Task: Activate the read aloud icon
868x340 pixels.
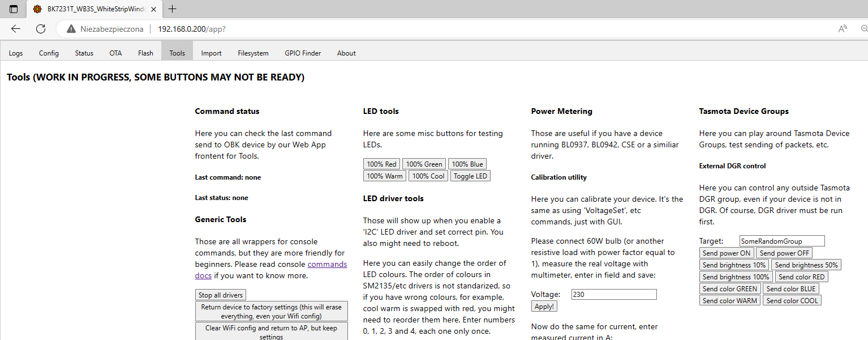Action: click(x=843, y=29)
